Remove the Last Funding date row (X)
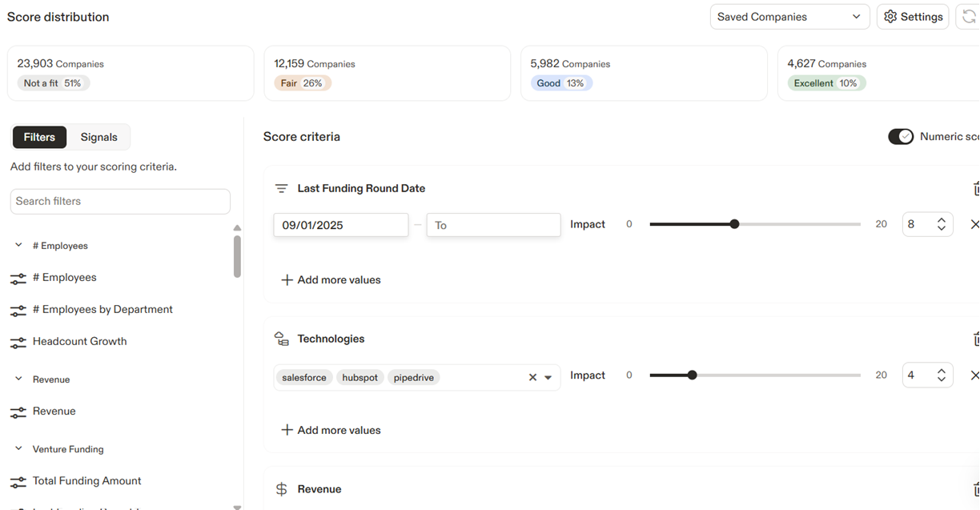Image resolution: width=980 pixels, height=510 pixels. pyautogui.click(x=974, y=225)
